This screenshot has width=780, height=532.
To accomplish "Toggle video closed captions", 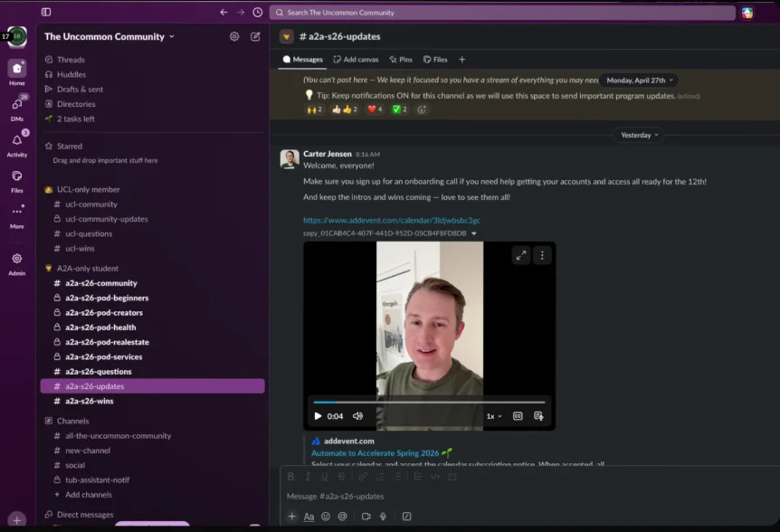I will point(518,416).
